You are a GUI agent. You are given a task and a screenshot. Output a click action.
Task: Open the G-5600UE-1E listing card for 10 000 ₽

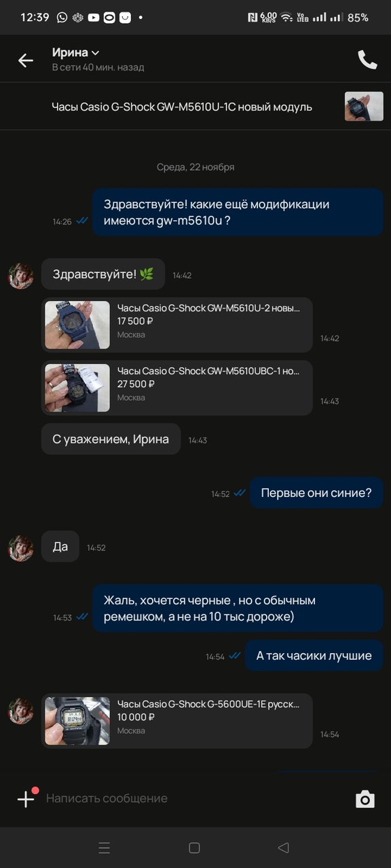pos(177,721)
